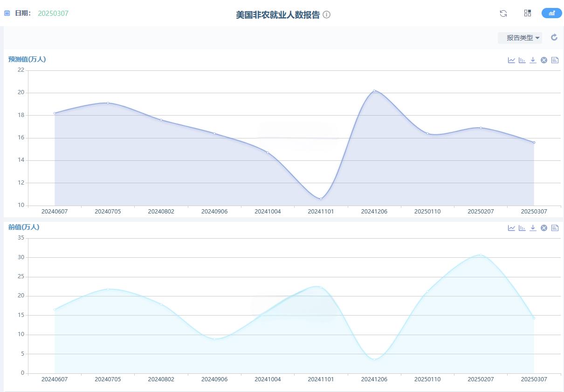Click the 日期: label in the header
Screen dimensions: 564x392
click(x=23, y=14)
